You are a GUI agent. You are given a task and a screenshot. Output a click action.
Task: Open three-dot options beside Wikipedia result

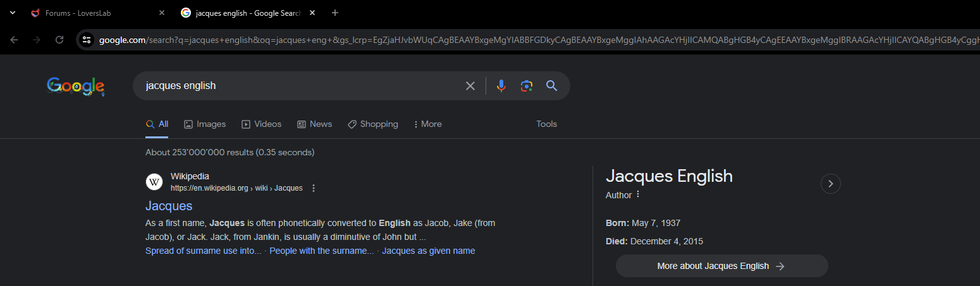pos(314,188)
